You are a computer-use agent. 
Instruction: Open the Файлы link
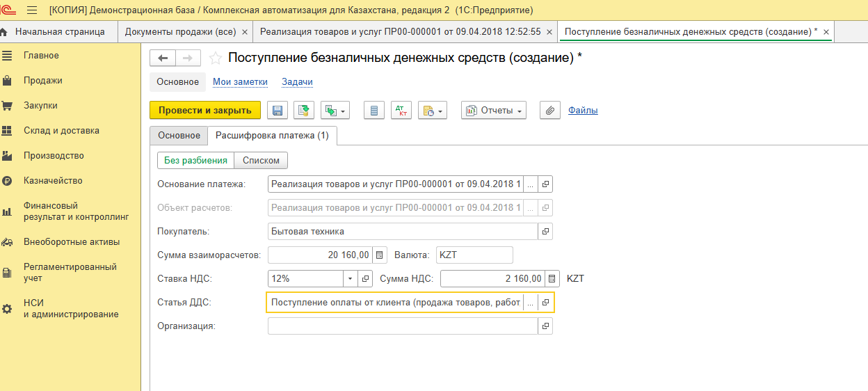[582, 111]
